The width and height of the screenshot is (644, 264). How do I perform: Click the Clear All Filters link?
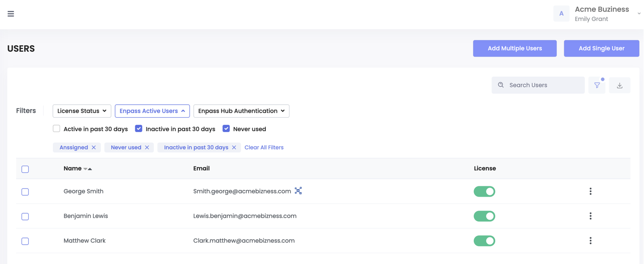264,147
